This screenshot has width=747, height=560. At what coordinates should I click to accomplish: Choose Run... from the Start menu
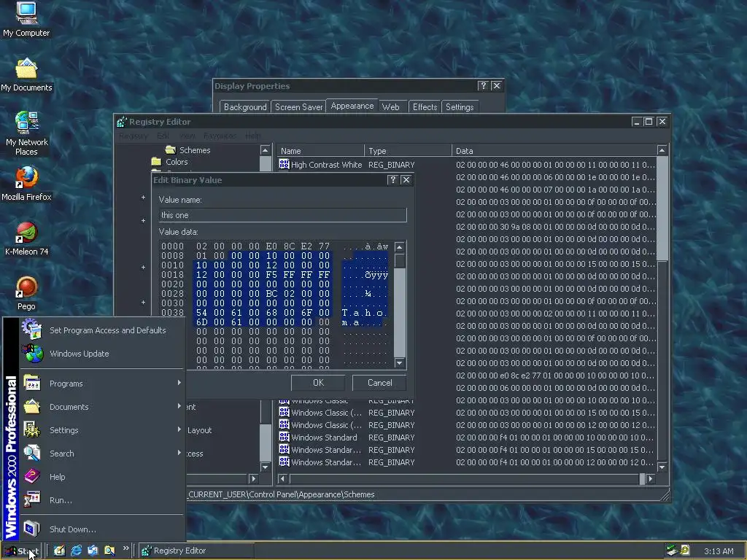pos(102,500)
